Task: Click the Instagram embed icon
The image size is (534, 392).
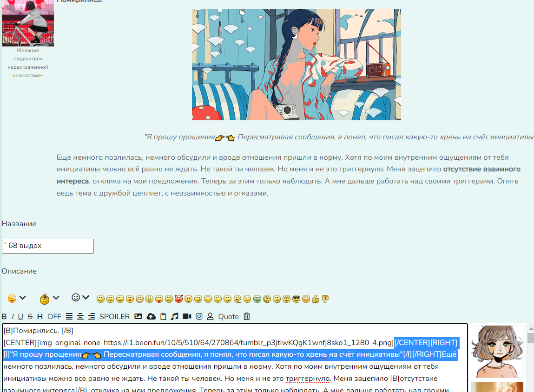Action: [199, 317]
